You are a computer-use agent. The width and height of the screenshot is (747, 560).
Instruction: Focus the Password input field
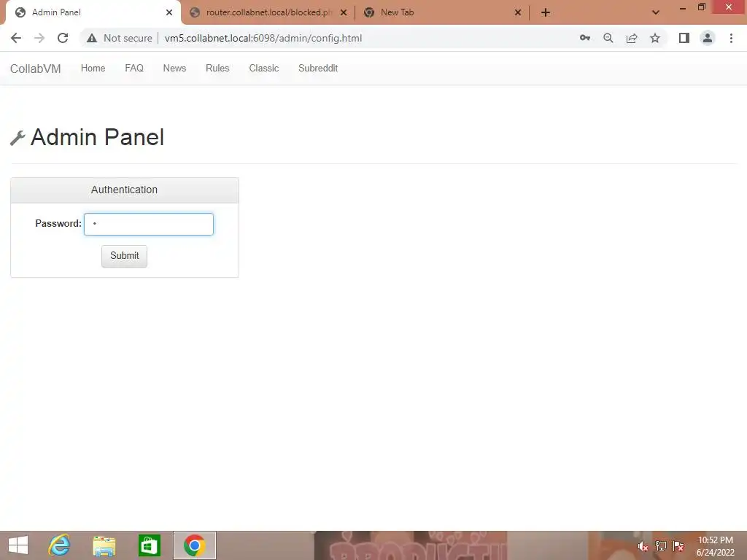149,224
